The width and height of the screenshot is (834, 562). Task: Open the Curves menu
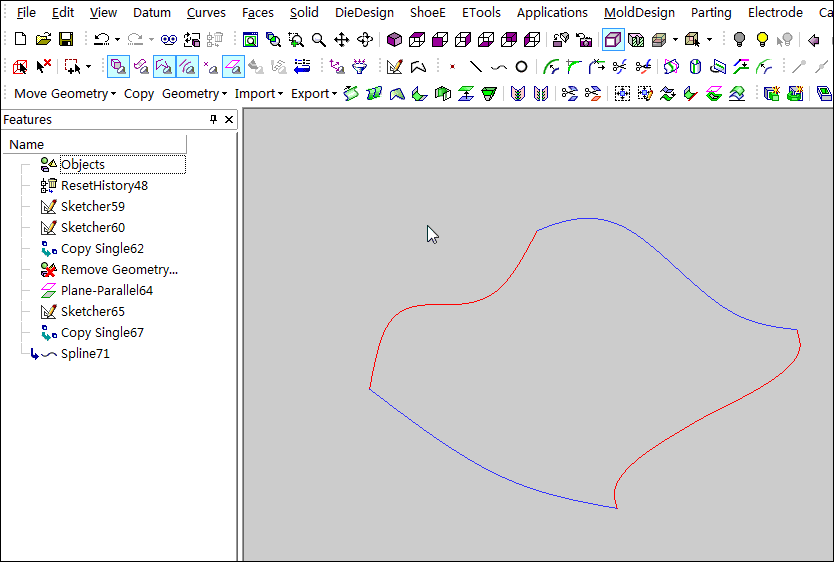[x=206, y=13]
